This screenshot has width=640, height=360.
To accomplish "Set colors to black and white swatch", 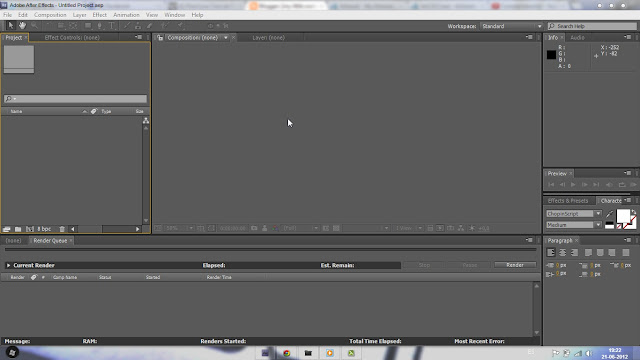I will pos(609,225).
